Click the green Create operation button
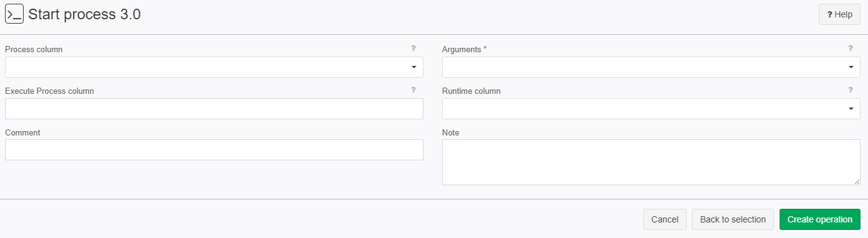Image resolution: width=868 pixels, height=238 pixels. coord(819,219)
